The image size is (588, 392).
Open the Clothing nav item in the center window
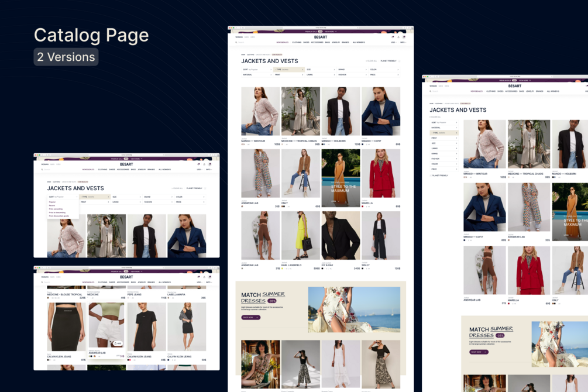(297, 42)
